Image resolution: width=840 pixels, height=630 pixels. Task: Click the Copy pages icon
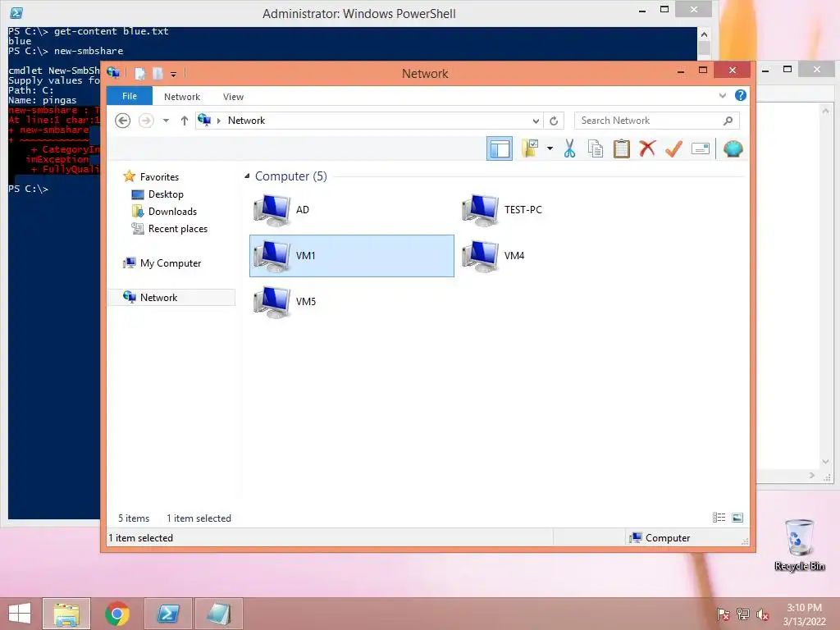point(596,148)
